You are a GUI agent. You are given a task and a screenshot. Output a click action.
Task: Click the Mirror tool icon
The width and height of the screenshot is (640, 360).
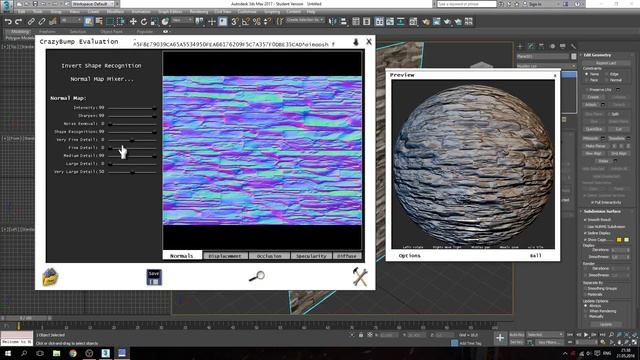click(333, 21)
